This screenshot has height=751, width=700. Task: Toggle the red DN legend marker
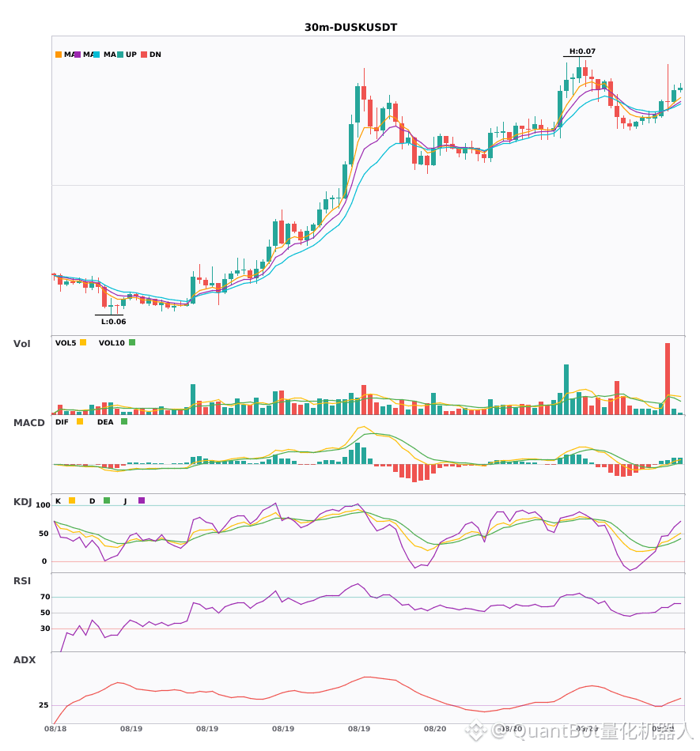tap(144, 55)
